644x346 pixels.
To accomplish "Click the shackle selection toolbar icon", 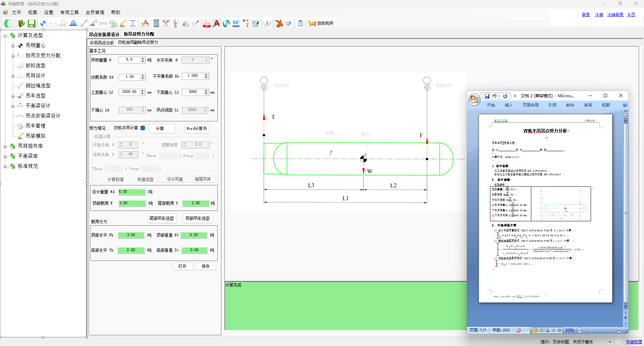I will pyautogui.click(x=63, y=23).
